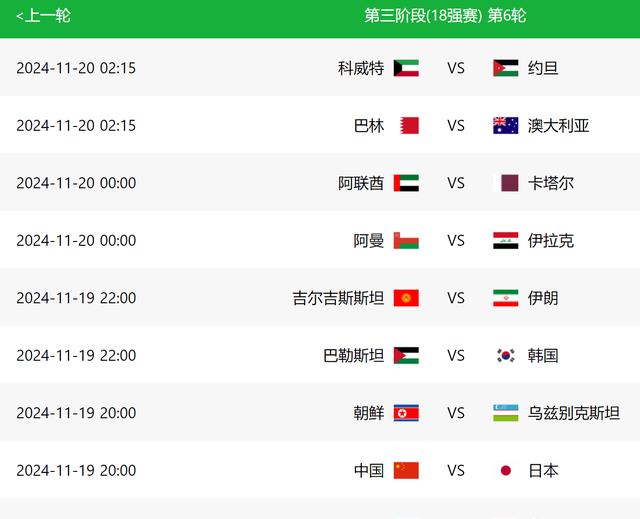Screen dimensions: 640x519
Task: Open the 中国 VS 日本 match
Action: tap(320, 470)
